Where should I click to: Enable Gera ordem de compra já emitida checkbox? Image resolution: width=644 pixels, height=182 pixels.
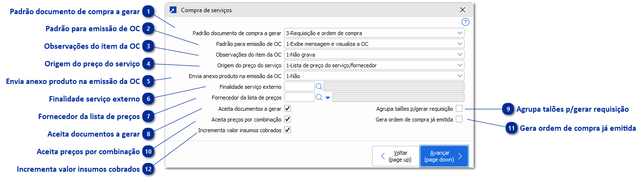[x=459, y=119]
